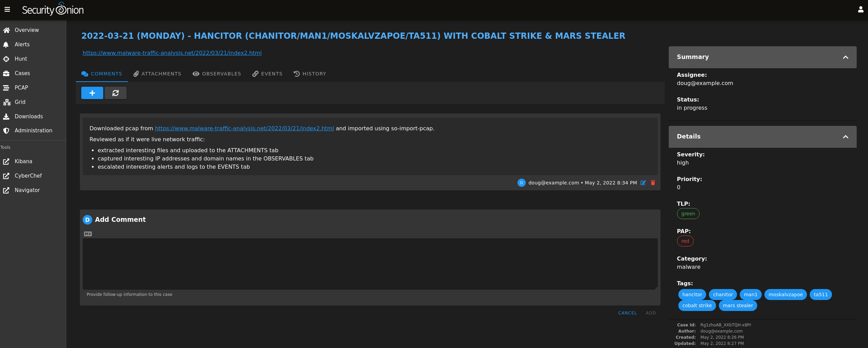Viewport: 868px width, 348px height.
Task: Click the green TLP chip
Action: (x=688, y=214)
